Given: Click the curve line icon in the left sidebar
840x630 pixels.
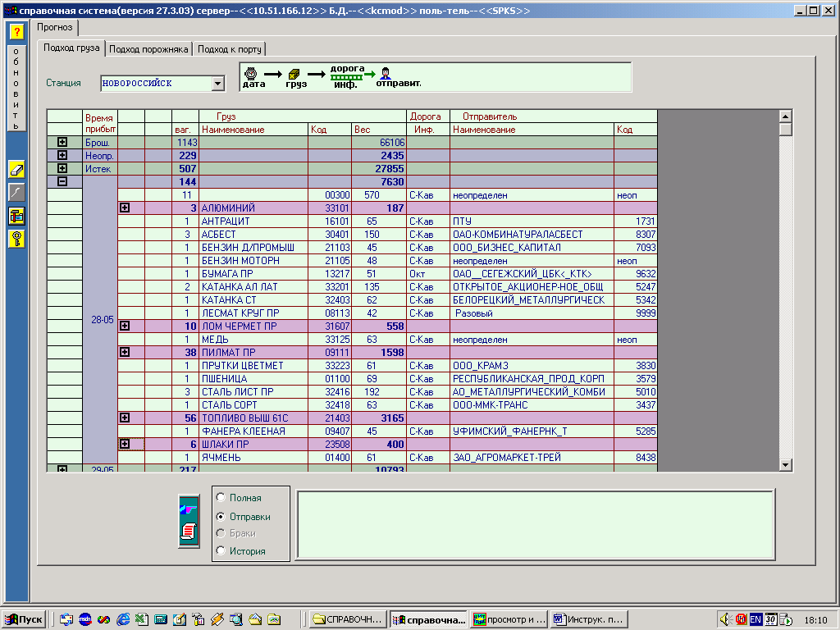Looking at the screenshot, I should [16, 193].
